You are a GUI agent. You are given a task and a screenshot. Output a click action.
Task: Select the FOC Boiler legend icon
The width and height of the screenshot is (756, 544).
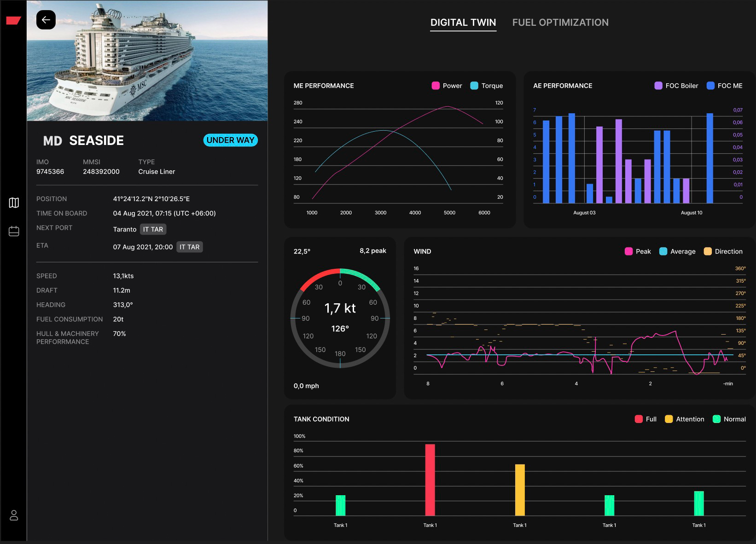657,86
